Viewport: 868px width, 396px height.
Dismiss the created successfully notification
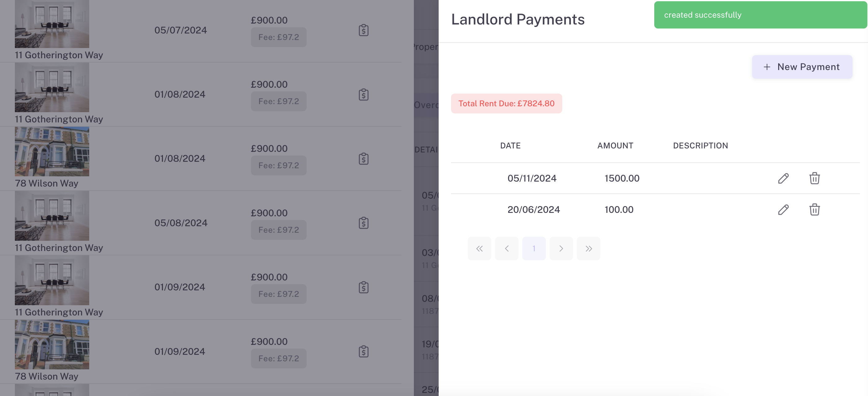[760, 15]
